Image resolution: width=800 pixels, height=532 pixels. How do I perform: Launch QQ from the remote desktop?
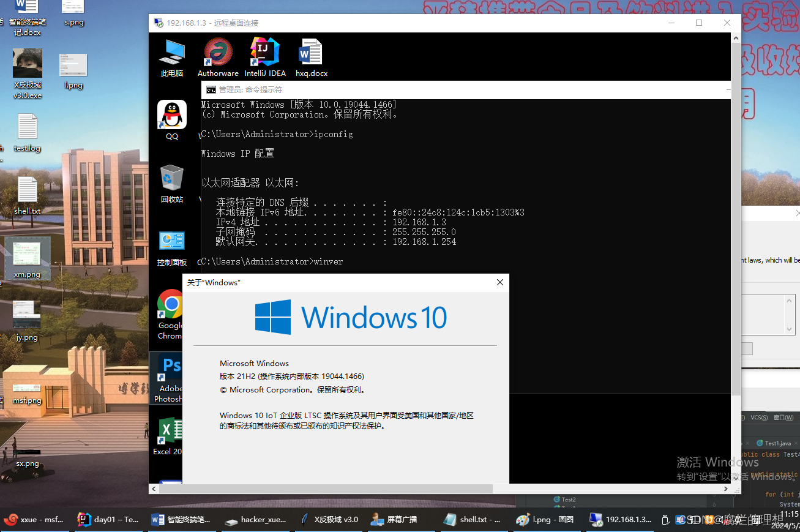pos(172,121)
